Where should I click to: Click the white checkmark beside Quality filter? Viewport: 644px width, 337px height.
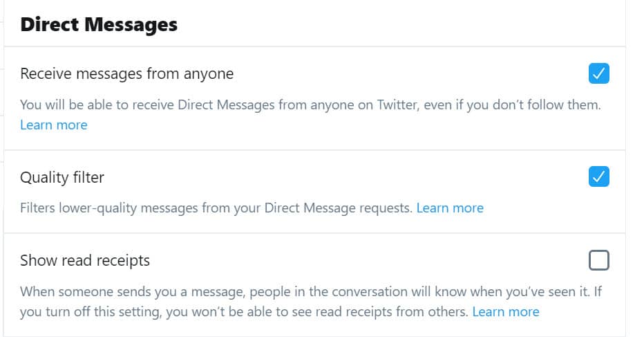(x=599, y=177)
